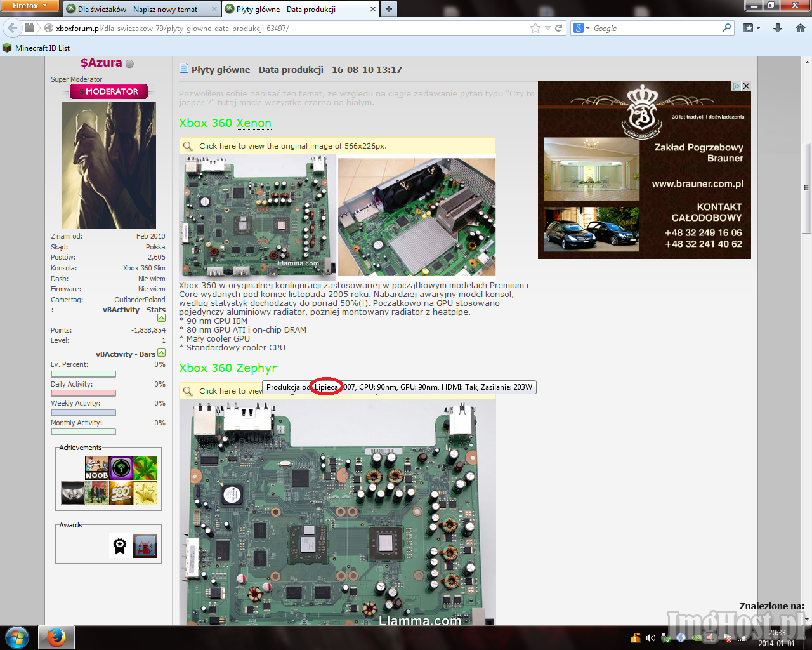Open the Xenon console interior photo
Screen dimensions: 812x650
coord(417,217)
